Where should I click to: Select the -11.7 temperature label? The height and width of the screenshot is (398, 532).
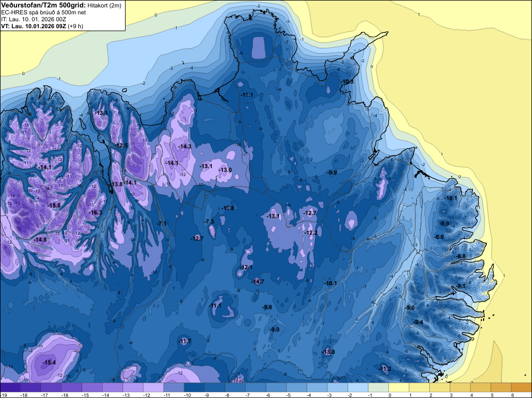pos(185,342)
